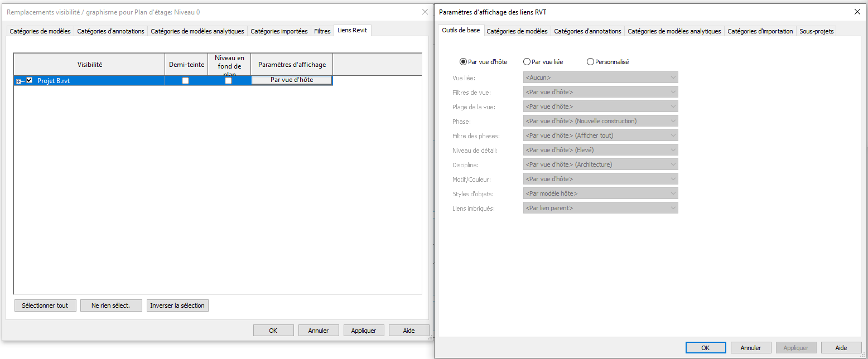Open the Filtres tab
This screenshot has height=359, width=868.
click(322, 31)
